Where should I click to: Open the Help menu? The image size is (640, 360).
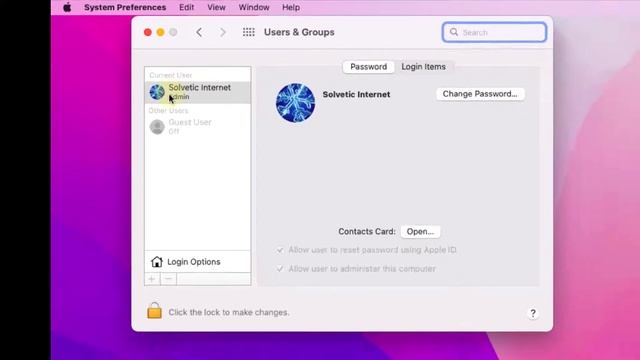[x=291, y=7]
